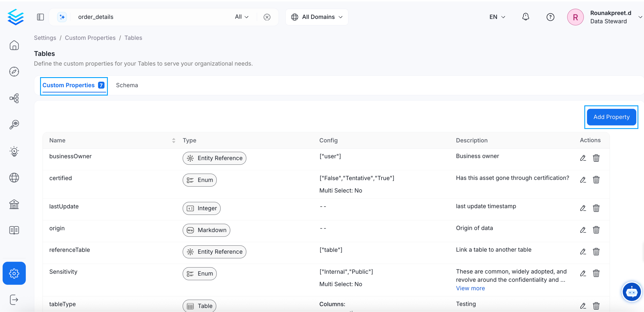Open the Insights lightbulb icon in sidebar
The image size is (644, 312).
coord(14,151)
